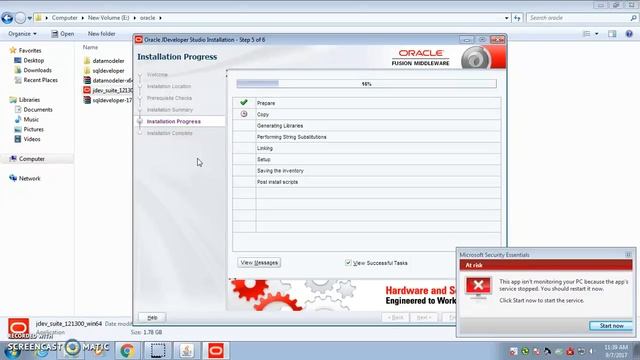Select the datamodeler-x64 archive file
640x360 pixels.
pos(108,80)
